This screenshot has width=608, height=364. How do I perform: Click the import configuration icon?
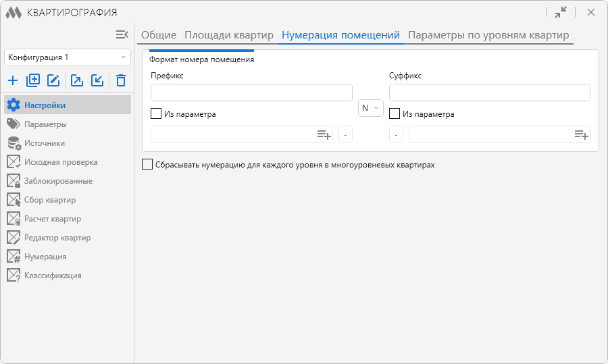tap(97, 81)
